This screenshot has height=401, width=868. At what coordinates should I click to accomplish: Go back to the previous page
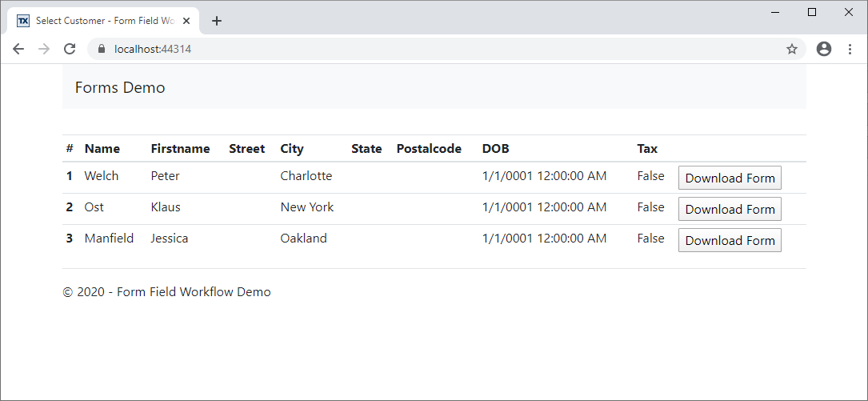click(x=18, y=49)
